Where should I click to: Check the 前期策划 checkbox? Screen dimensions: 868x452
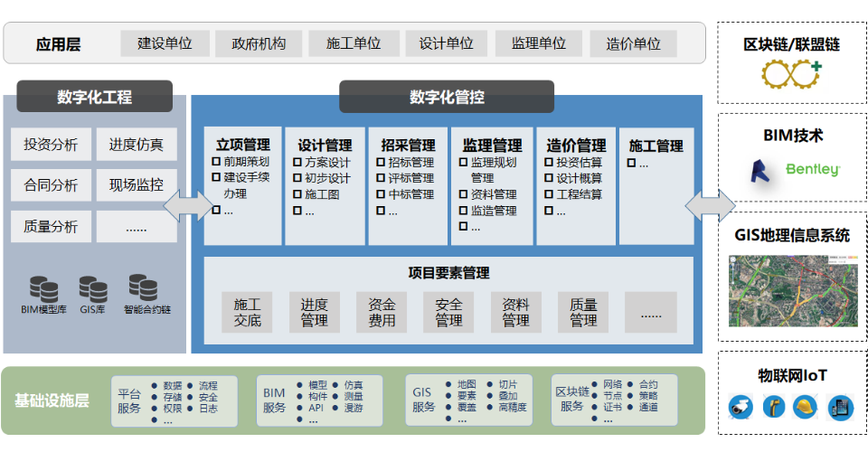(217, 162)
